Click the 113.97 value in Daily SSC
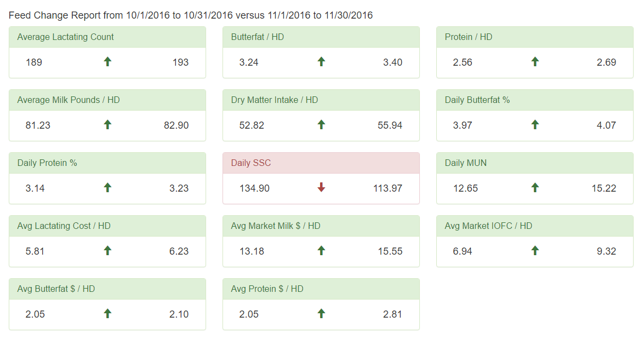This screenshot has height=345, width=644. [387, 188]
